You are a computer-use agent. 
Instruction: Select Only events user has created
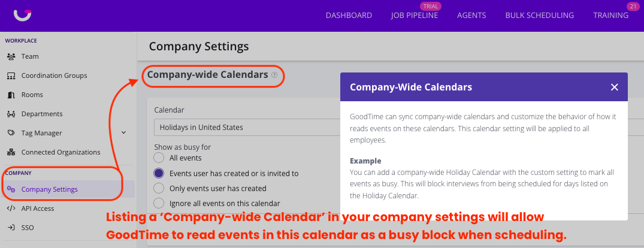point(159,188)
